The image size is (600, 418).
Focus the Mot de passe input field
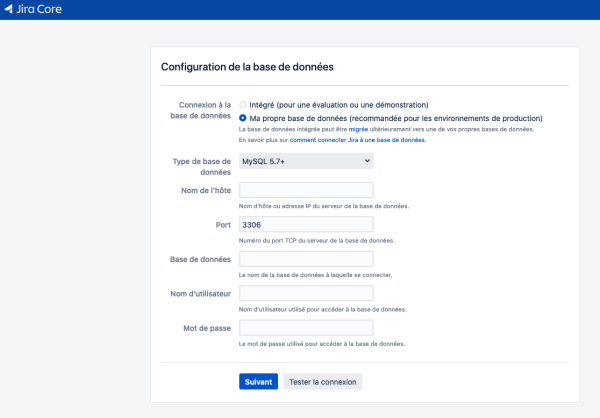[306, 328]
